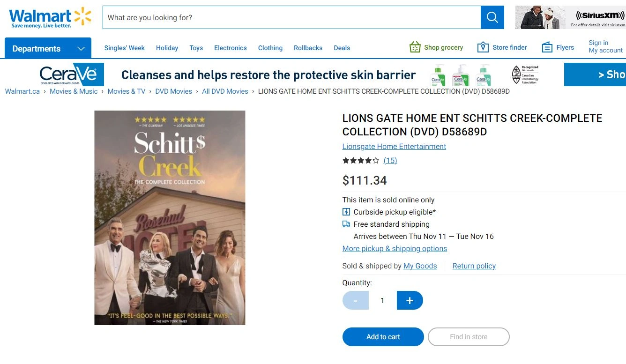Click the search input field

(291, 17)
